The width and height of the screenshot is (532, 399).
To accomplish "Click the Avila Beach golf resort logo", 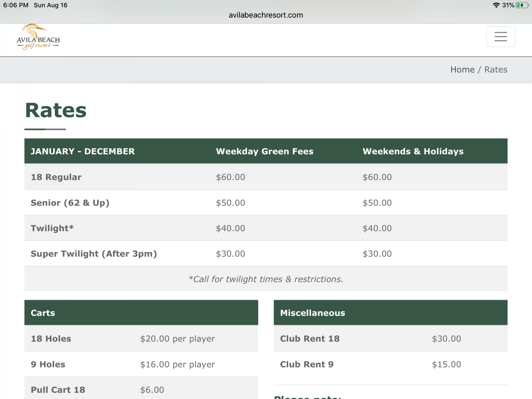I will pyautogui.click(x=38, y=37).
